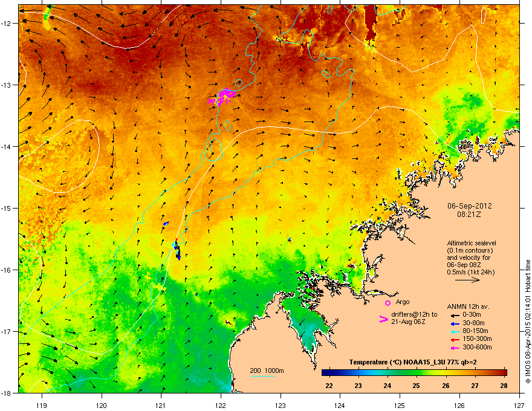
Task: Click the 'Altimetric sealevel' legend text
Action: (x=472, y=243)
